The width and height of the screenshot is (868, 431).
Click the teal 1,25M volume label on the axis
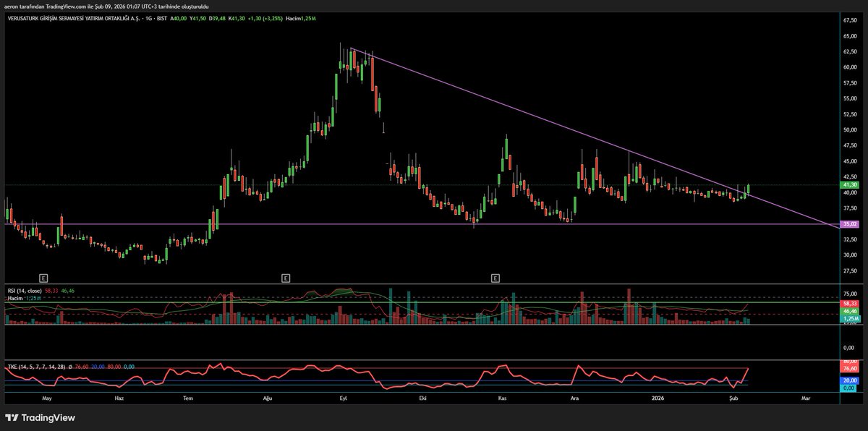coord(849,317)
